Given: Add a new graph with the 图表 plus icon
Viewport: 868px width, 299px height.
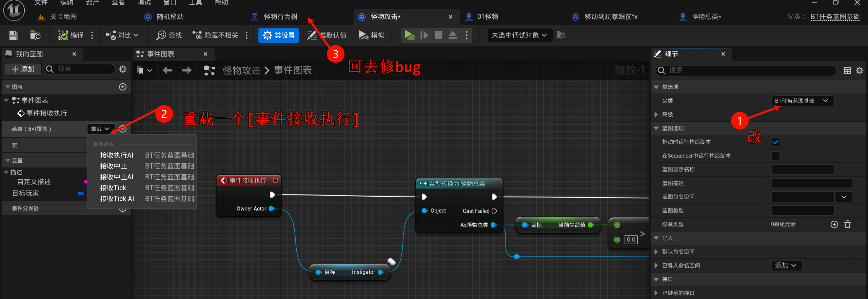Looking at the screenshot, I should pos(123,87).
